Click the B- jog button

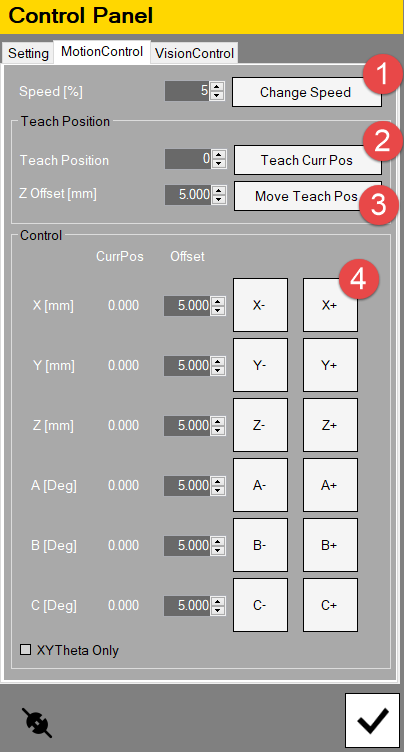[x=260, y=545]
